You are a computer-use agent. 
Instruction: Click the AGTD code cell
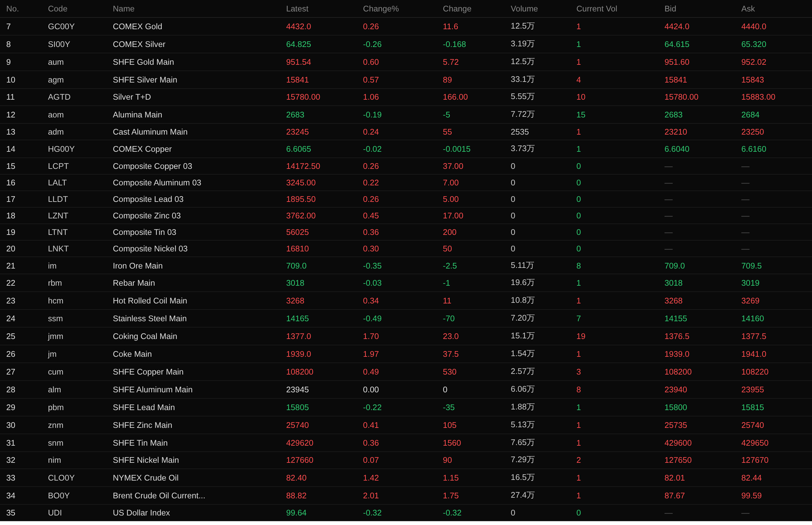[x=59, y=97]
